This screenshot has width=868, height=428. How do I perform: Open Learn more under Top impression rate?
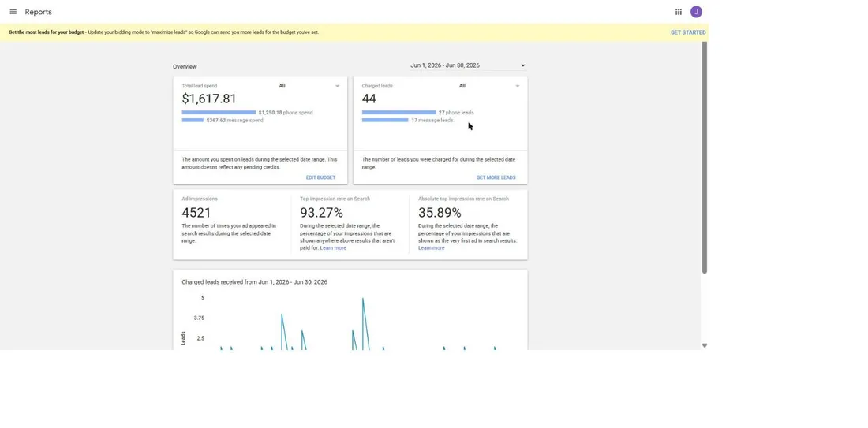point(333,248)
